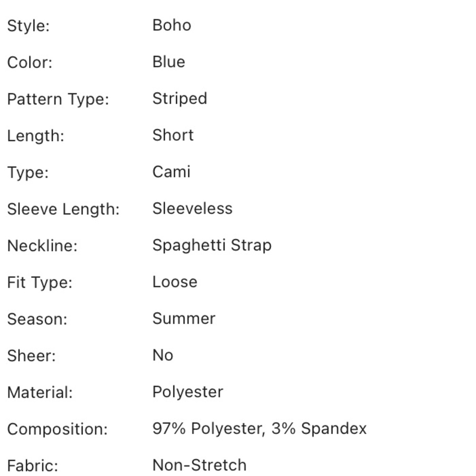Click the Sleeveless value text
The image size is (476, 476).
pos(192,208)
